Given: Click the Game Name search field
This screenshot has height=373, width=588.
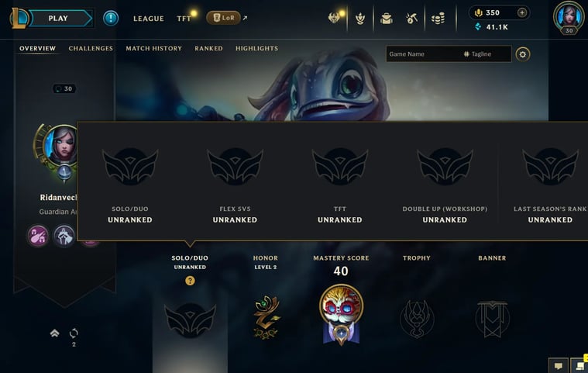Looking at the screenshot, I should 424,54.
